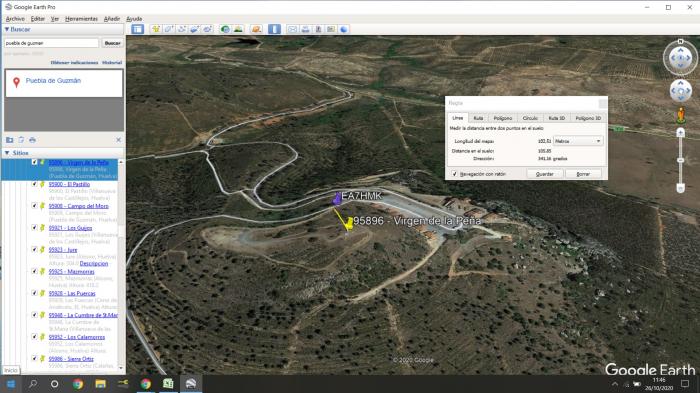Open the email share toolbar icon
Screen dimensions: 700x393
292,29
